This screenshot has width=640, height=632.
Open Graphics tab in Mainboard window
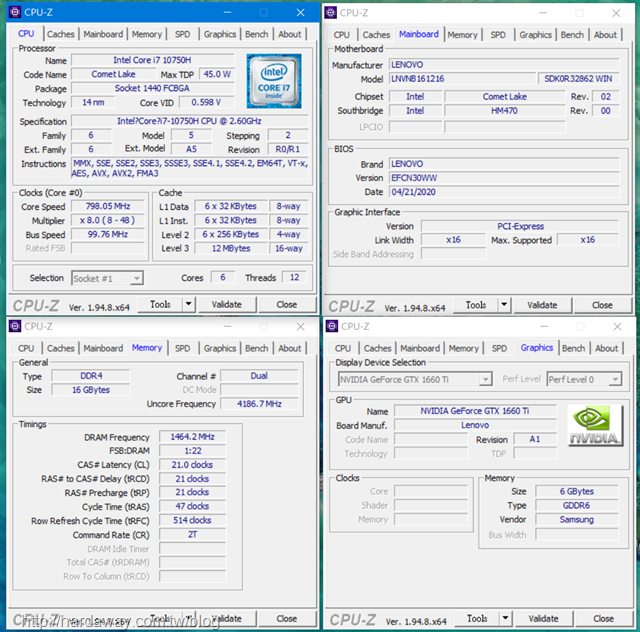[x=536, y=35]
